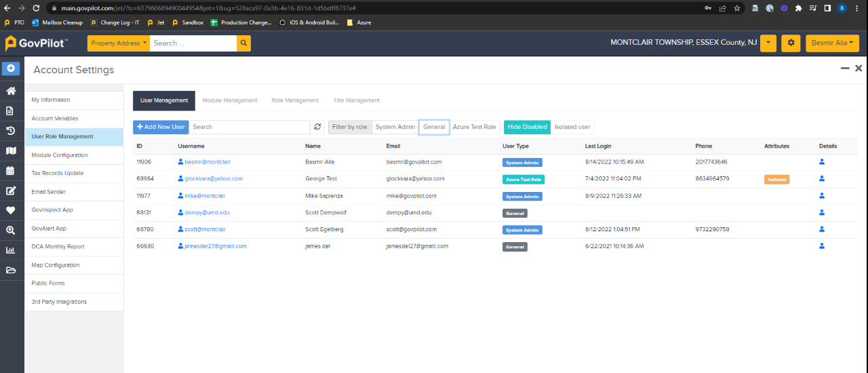Open the bar chart reports icon
The width and height of the screenshot is (868, 373).
coord(11,250)
